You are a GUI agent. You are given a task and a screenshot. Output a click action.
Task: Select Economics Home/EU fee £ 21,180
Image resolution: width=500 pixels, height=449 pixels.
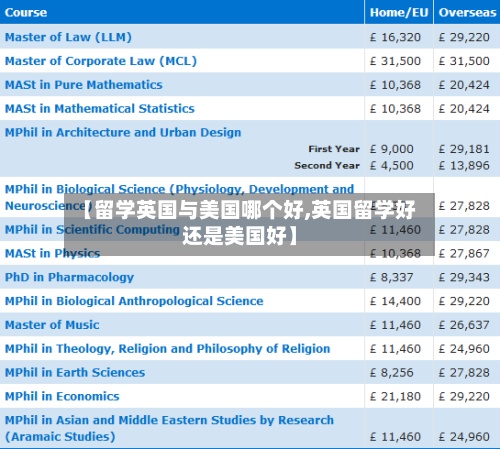[395, 397]
